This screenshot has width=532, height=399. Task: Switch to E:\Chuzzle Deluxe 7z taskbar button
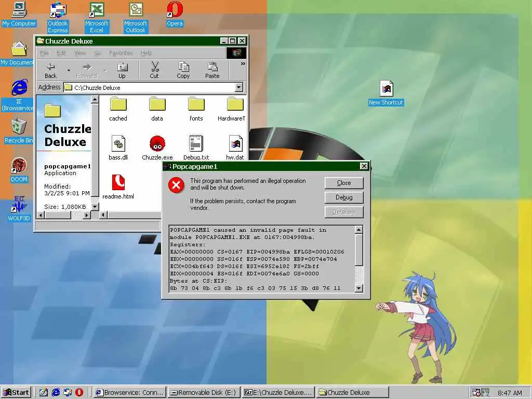278,393
